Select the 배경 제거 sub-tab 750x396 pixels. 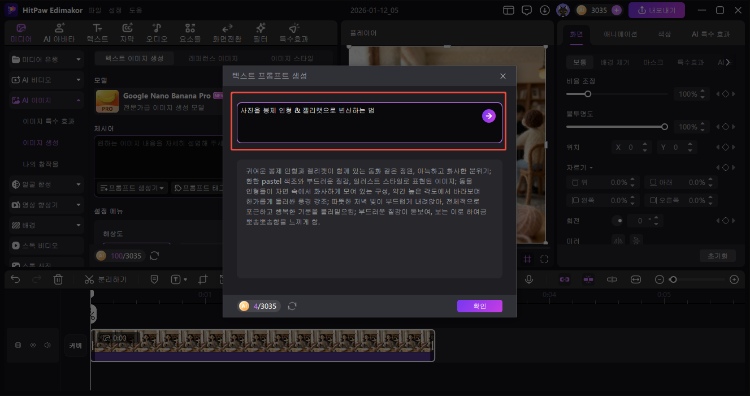point(615,62)
